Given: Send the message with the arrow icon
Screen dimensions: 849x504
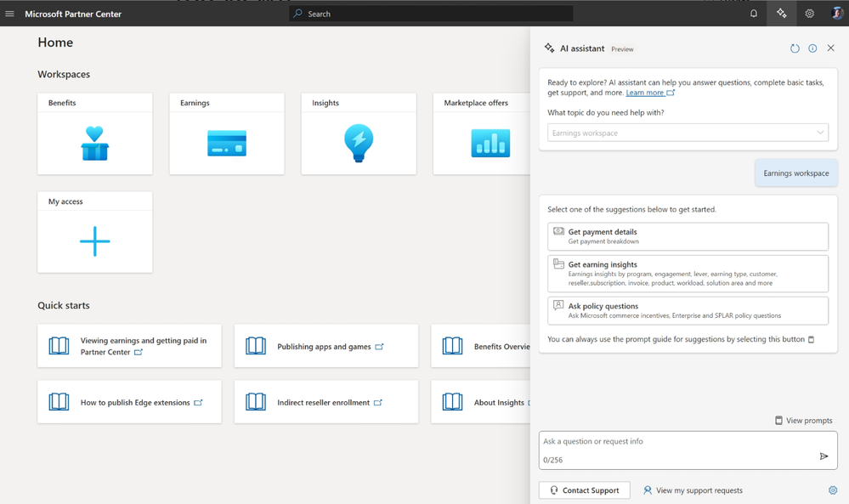Looking at the screenshot, I should [x=824, y=456].
